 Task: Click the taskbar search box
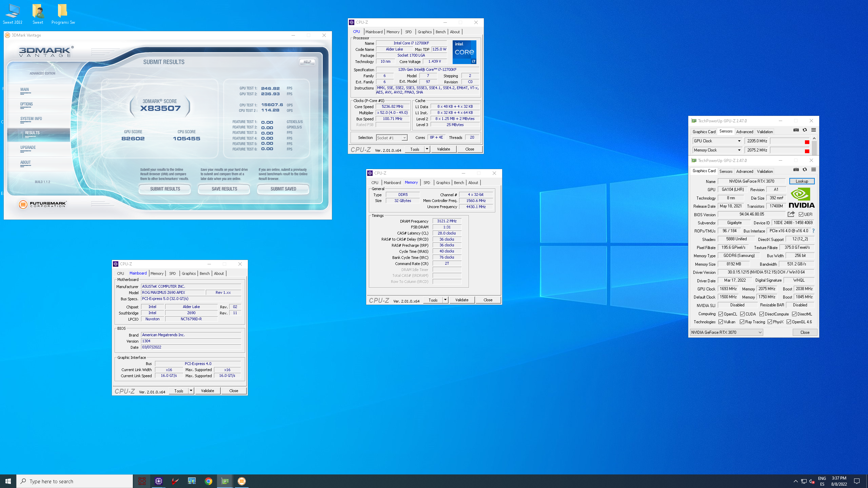click(75, 481)
